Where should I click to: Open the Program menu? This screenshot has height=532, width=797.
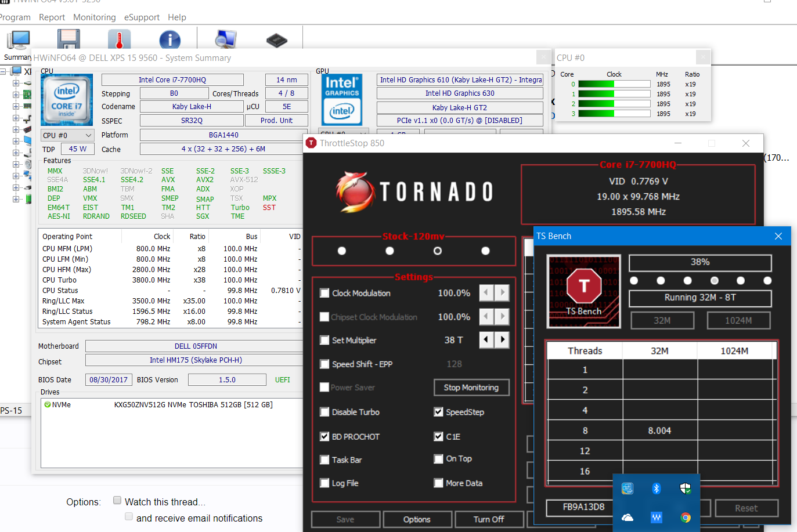(15, 17)
